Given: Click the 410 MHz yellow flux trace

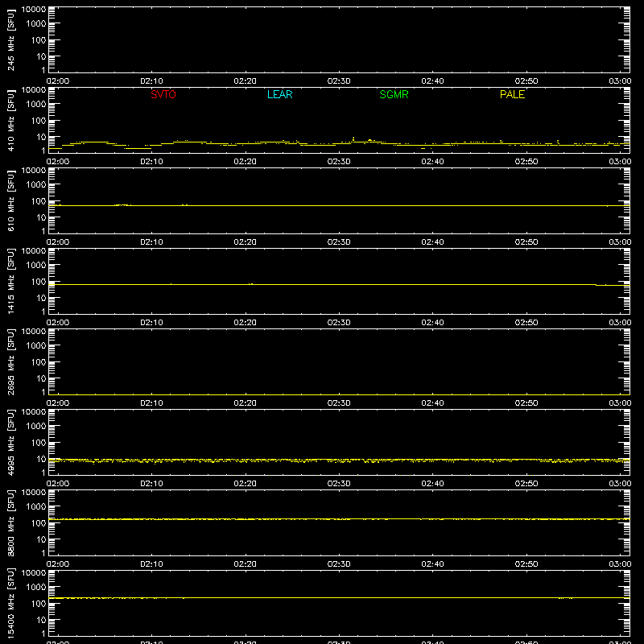Looking at the screenshot, I should click(x=339, y=144).
